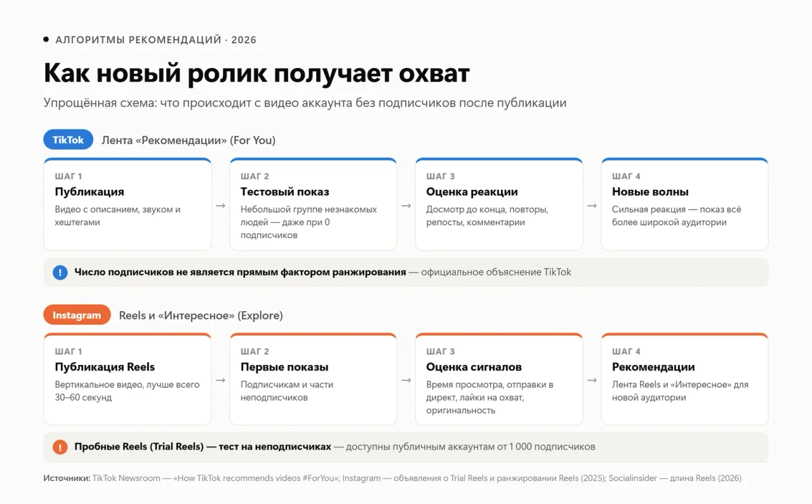
Task: Open the TikTok 'Публикация' card
Action: pyautogui.click(x=128, y=204)
